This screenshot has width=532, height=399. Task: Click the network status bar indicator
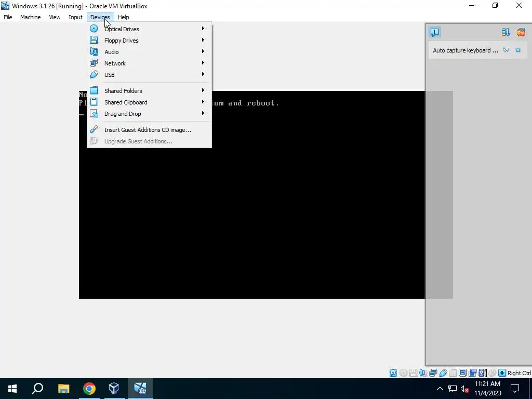433,373
